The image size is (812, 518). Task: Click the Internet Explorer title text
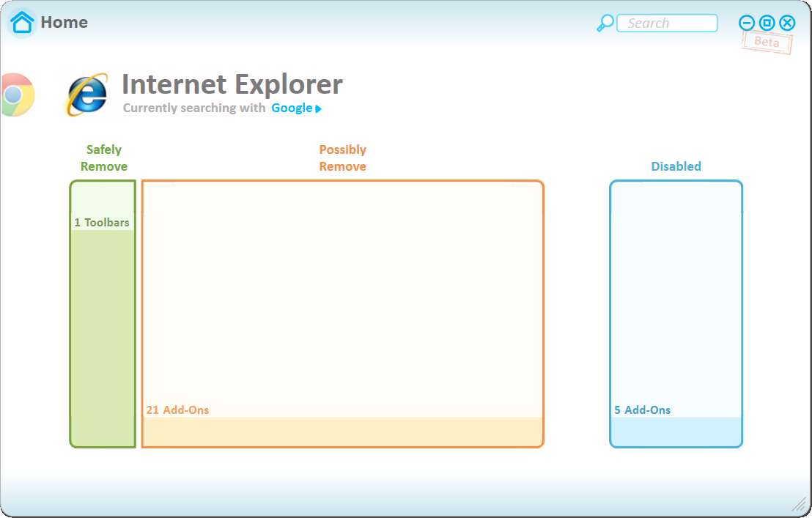[x=232, y=84]
